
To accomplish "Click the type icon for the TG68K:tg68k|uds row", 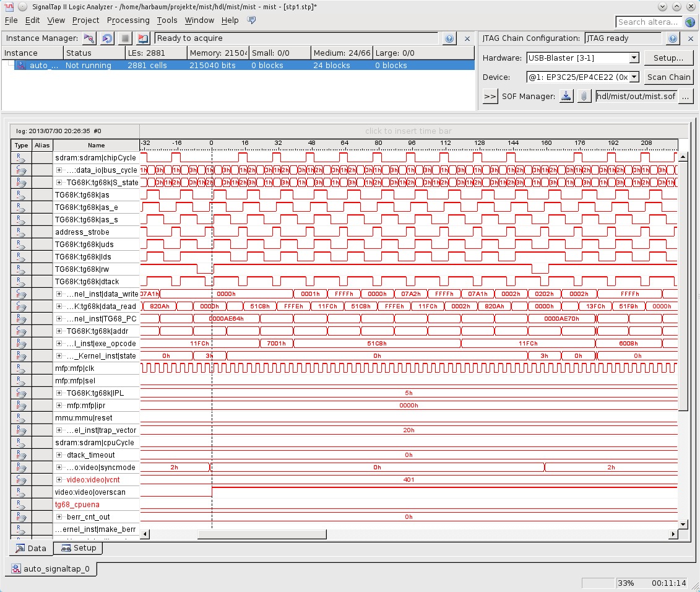I will point(21,245).
